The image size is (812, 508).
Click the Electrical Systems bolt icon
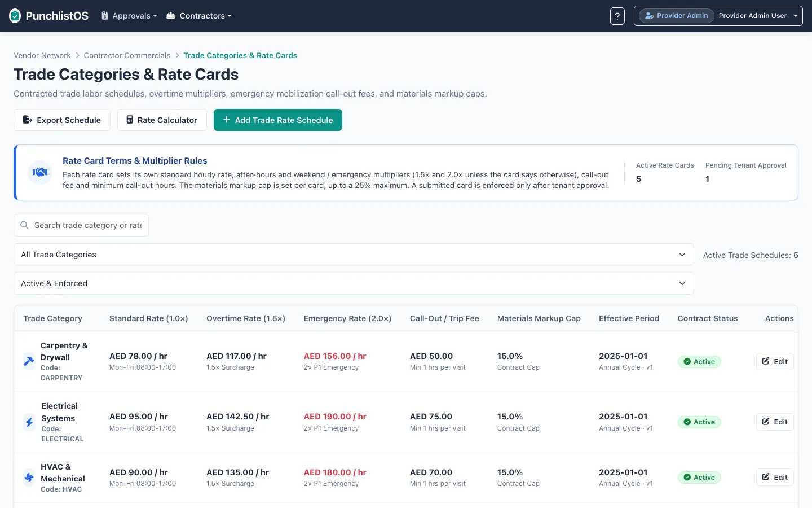tap(29, 422)
